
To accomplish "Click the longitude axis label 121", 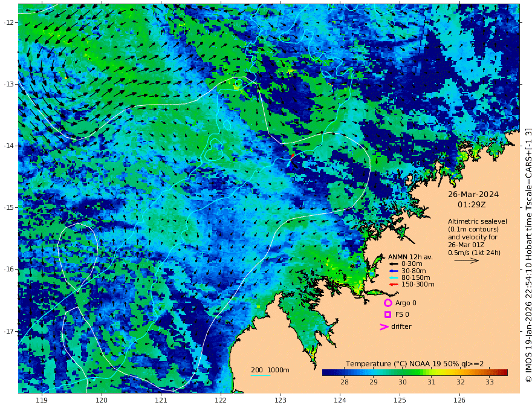I will [161, 400].
